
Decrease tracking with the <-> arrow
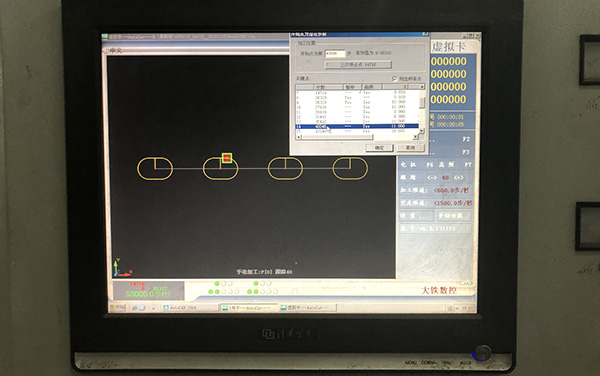coord(432,177)
